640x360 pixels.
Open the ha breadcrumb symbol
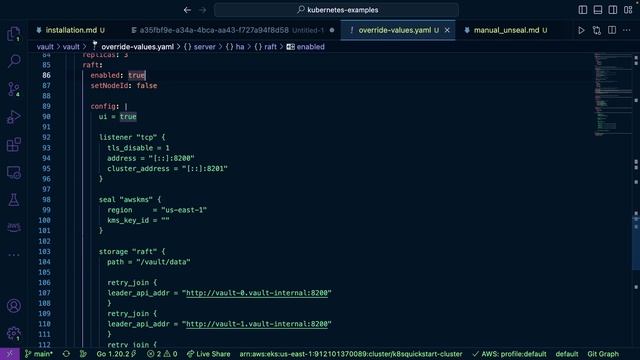click(x=235, y=47)
